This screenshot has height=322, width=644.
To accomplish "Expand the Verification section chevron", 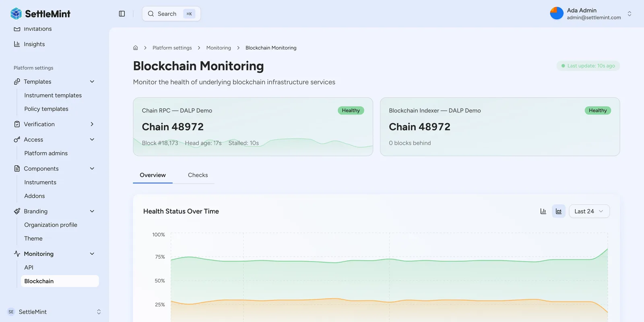I will 92,124.
